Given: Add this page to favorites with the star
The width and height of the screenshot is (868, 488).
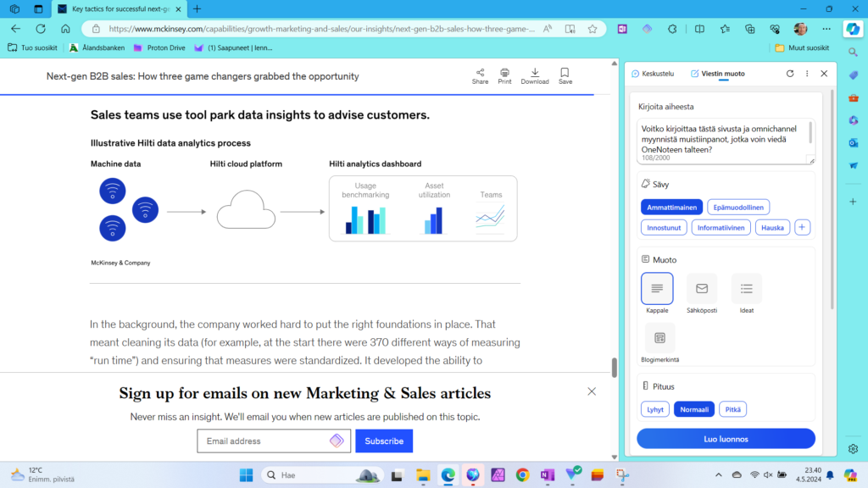Looking at the screenshot, I should [593, 29].
